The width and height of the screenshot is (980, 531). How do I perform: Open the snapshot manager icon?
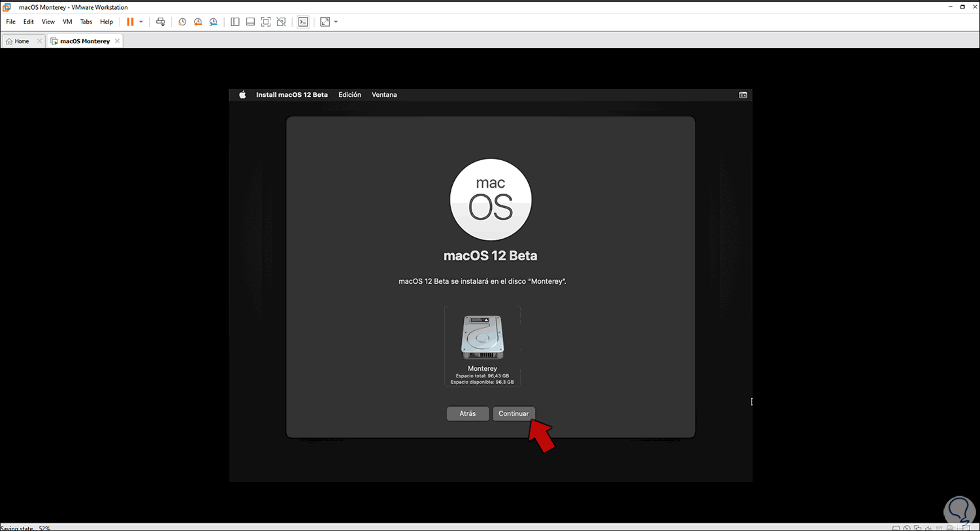[x=214, y=22]
